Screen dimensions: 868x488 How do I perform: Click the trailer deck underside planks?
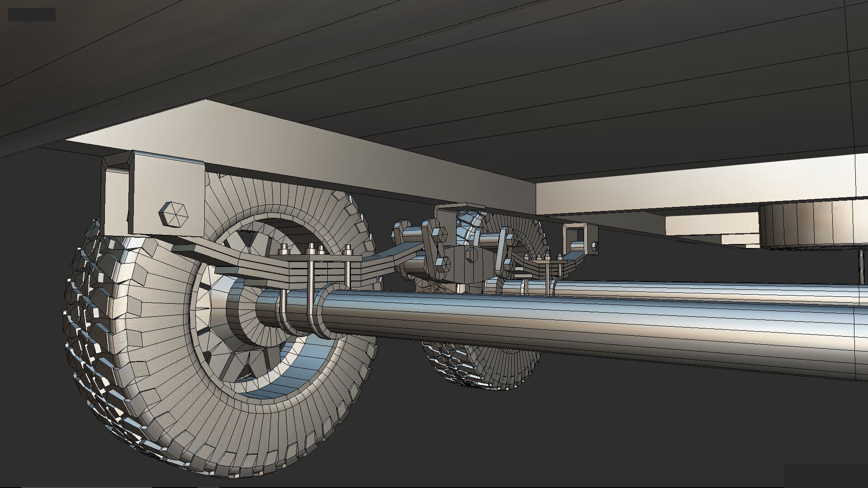pyautogui.click(x=452, y=68)
